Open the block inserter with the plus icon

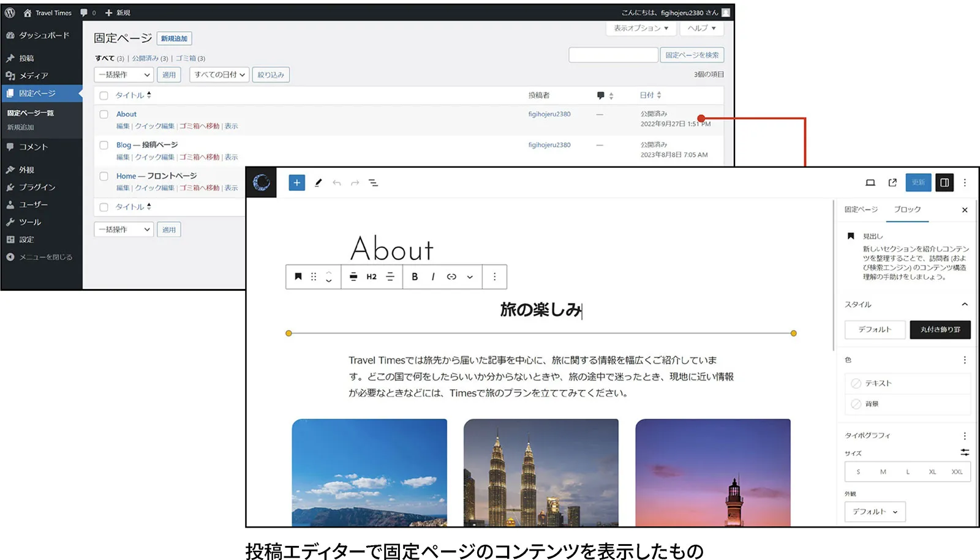click(x=296, y=182)
